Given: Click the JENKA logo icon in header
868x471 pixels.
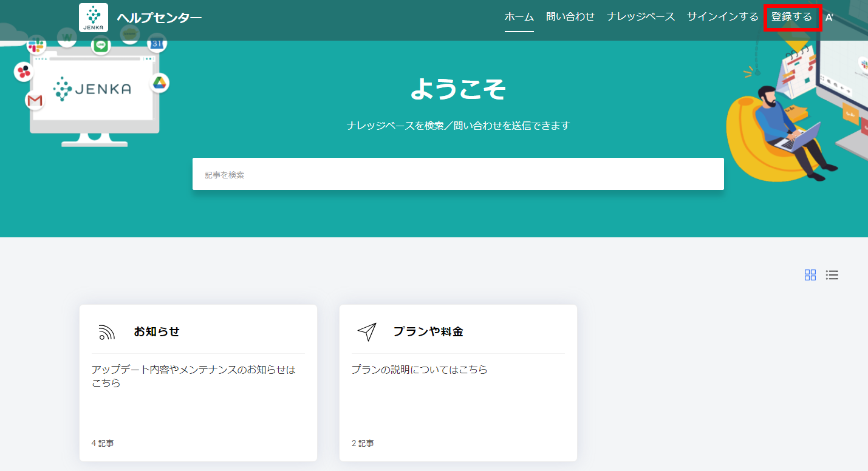Looking at the screenshot, I should point(94,18).
